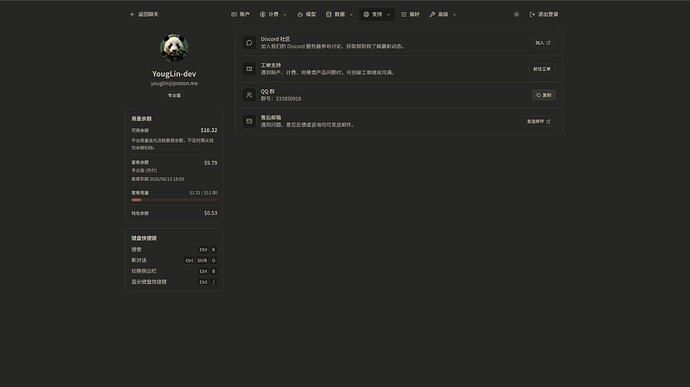Click the plan usage progress bar
This screenshot has width=690, height=387.
coord(174,200)
